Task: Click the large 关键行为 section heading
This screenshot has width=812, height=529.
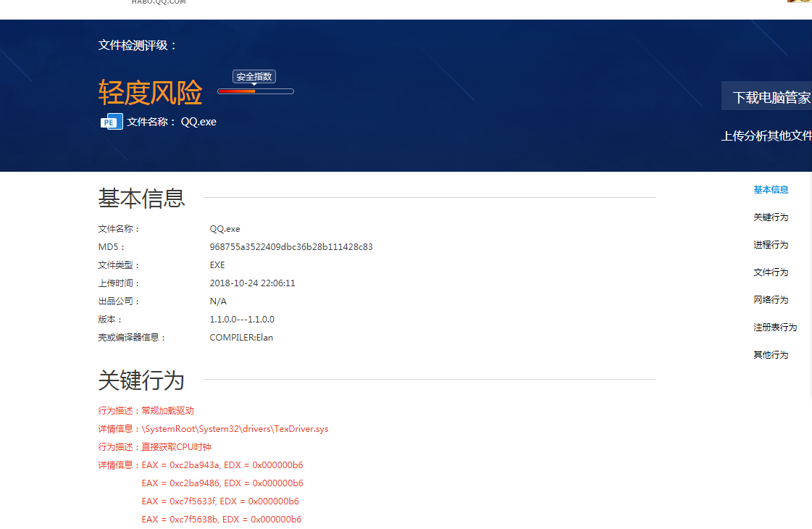Action: pos(142,380)
